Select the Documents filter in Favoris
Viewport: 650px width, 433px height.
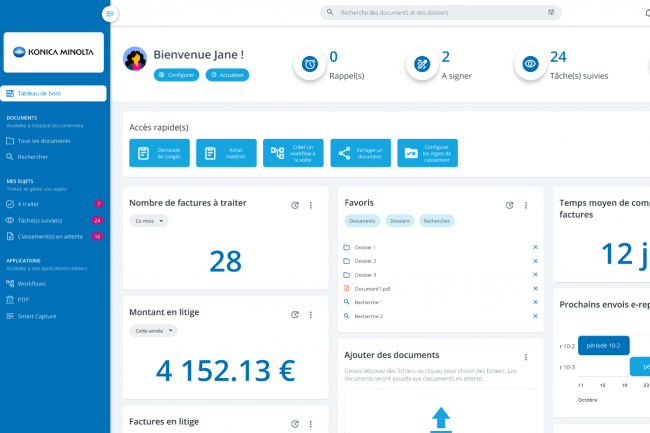pyautogui.click(x=362, y=221)
